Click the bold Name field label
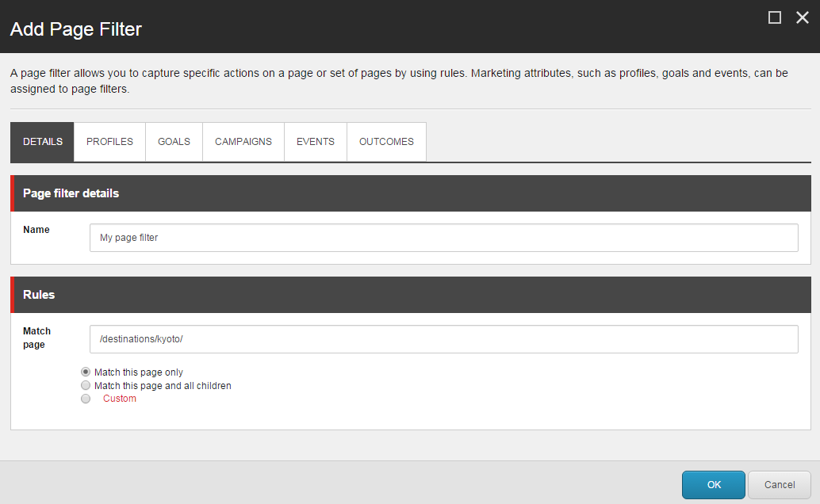The image size is (820, 504). click(36, 230)
